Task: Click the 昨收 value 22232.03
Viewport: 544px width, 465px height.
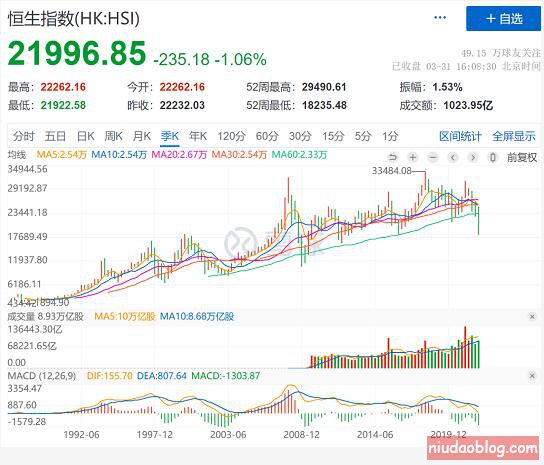Action: click(x=182, y=105)
